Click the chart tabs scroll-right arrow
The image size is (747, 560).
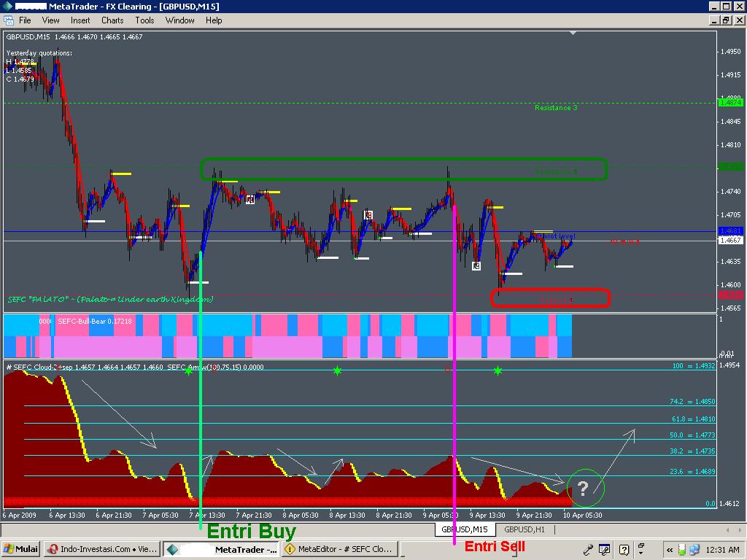[740, 529]
